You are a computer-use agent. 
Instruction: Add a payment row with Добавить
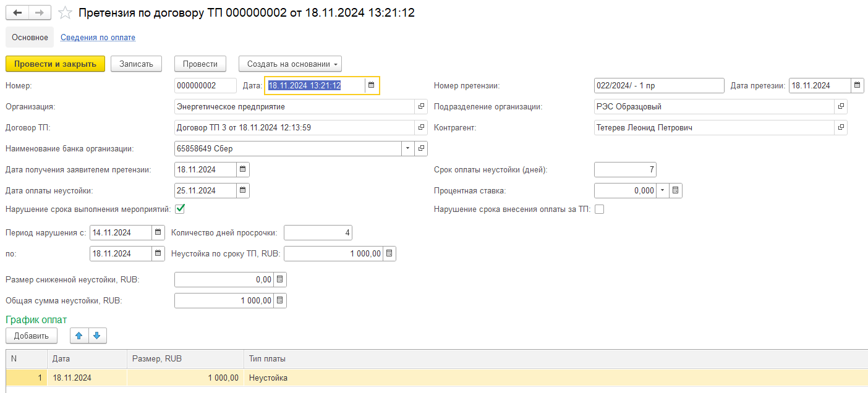tap(32, 336)
